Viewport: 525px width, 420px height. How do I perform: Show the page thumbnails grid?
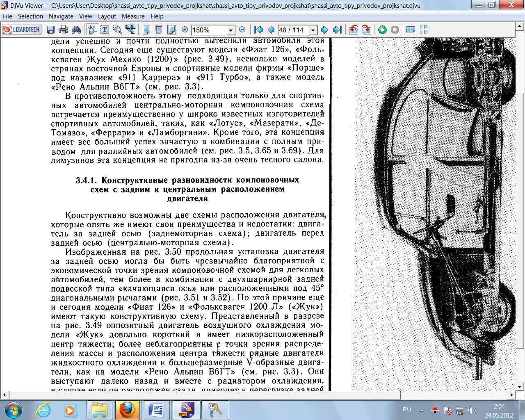424,30
